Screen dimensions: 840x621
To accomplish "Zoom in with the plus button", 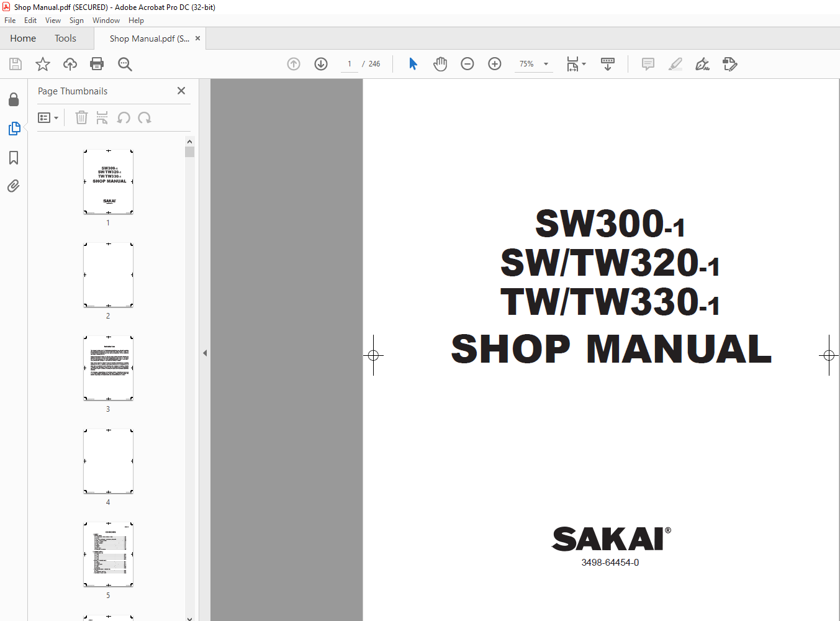I will [x=495, y=64].
